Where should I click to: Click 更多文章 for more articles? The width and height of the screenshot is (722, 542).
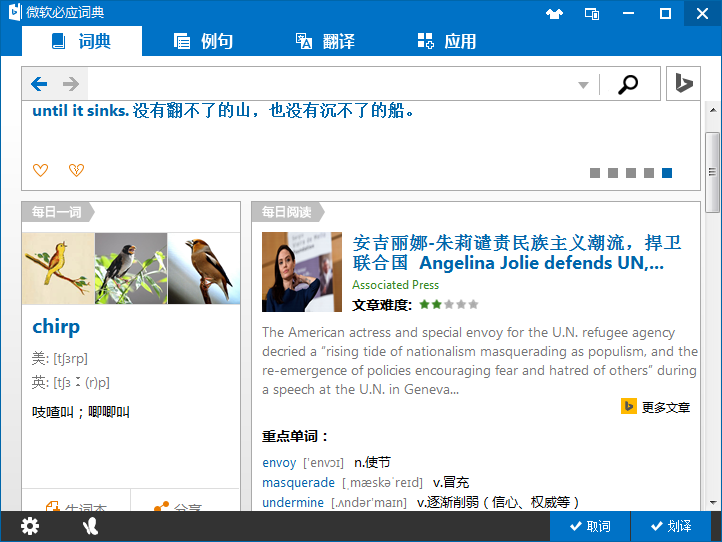pos(666,407)
